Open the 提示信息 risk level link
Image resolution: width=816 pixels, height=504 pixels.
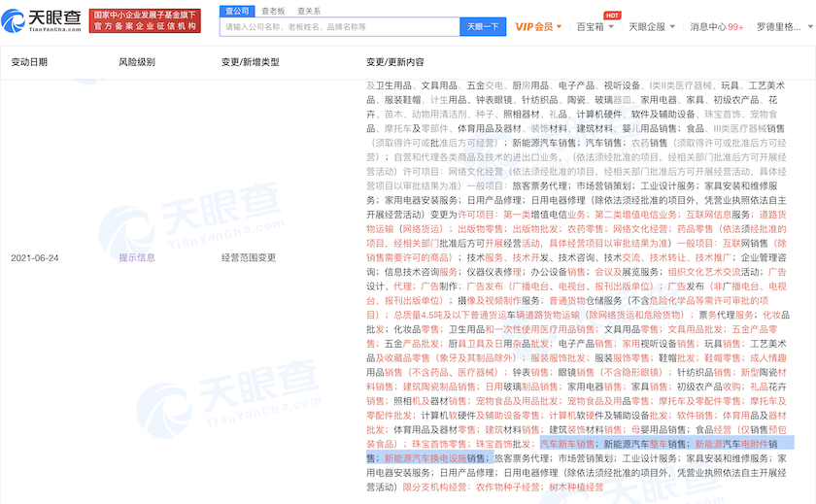(x=137, y=257)
